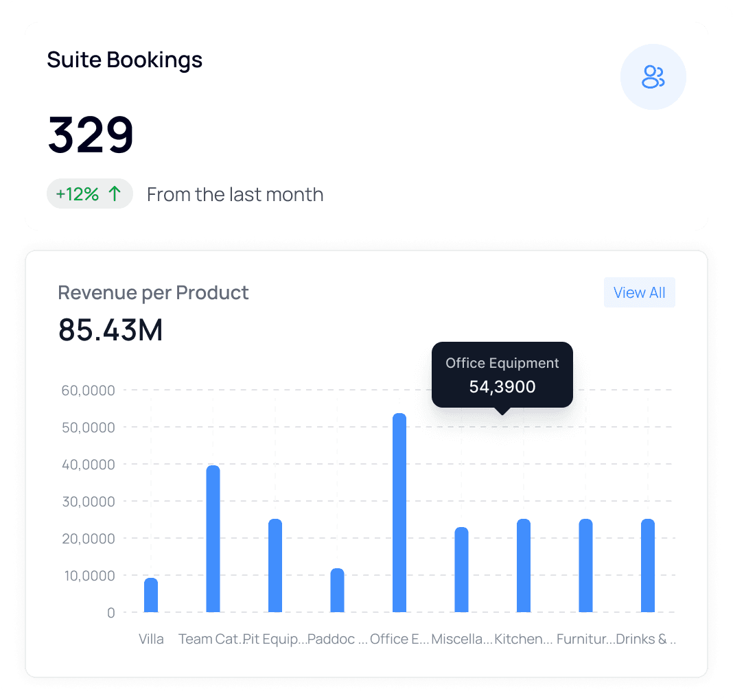
Task: Click the 60,0000 y-axis label
Action: (x=88, y=390)
